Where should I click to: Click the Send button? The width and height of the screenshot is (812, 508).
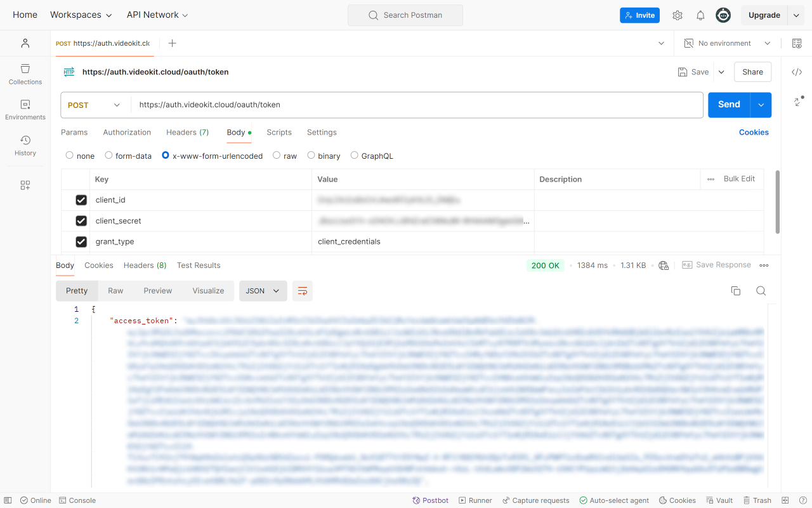pos(729,105)
